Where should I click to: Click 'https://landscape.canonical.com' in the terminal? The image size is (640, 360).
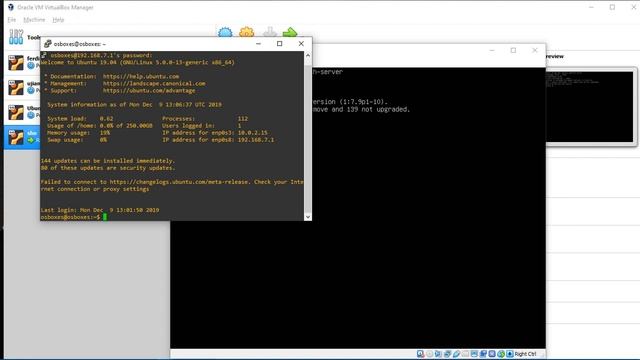pyautogui.click(x=154, y=83)
